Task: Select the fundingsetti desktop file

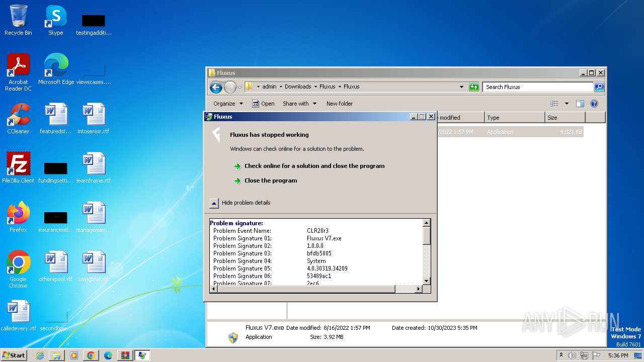Action: pos(55,172)
